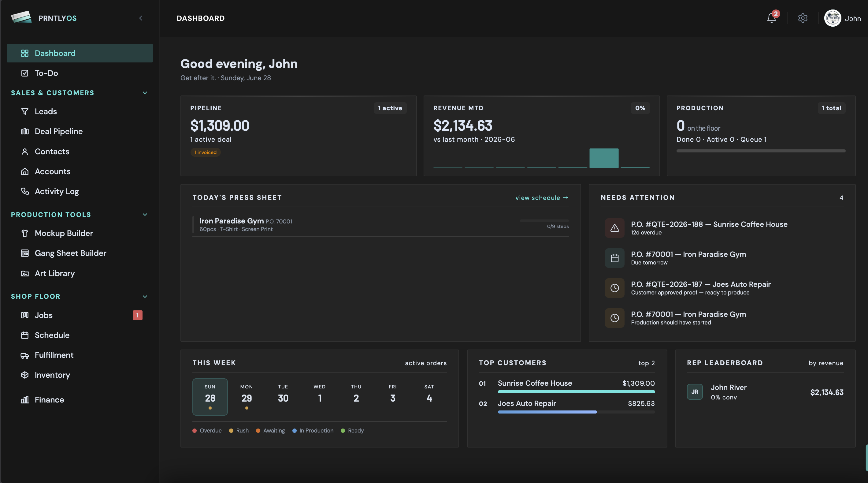The width and height of the screenshot is (868, 483).
Task: Click the clock icon beside Production should have started
Action: click(615, 318)
